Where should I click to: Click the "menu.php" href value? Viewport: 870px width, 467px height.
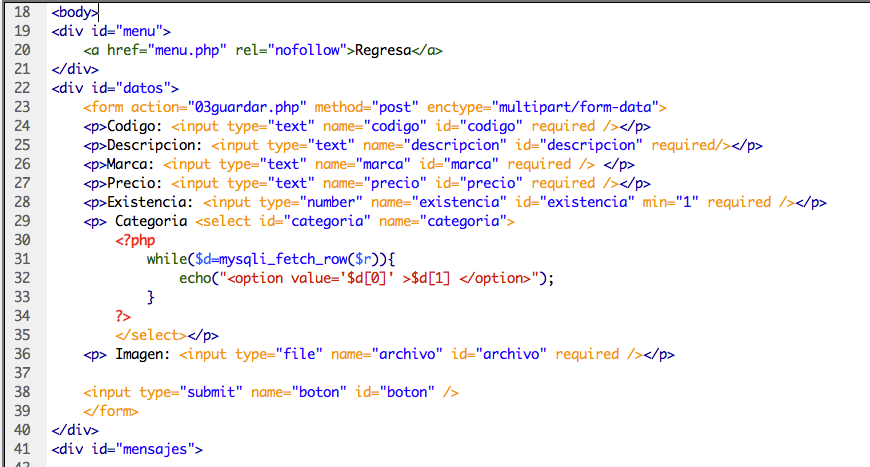pyautogui.click(x=191, y=49)
